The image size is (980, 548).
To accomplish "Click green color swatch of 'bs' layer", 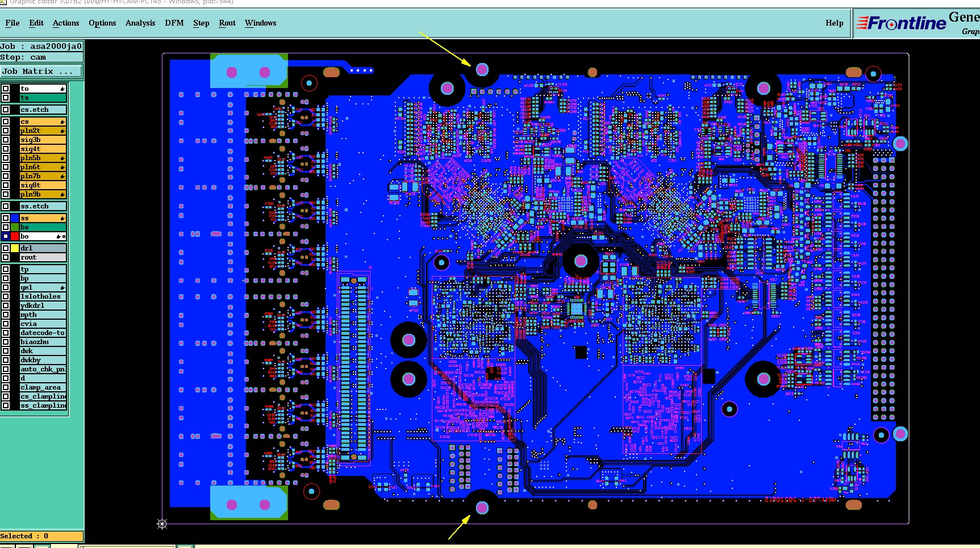I will 15,227.
